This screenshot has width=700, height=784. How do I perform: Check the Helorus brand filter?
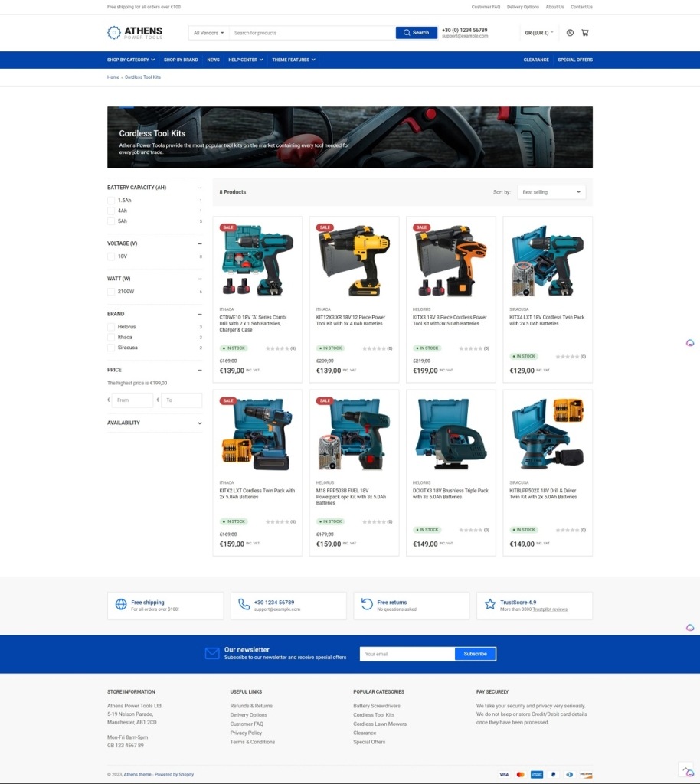point(111,327)
